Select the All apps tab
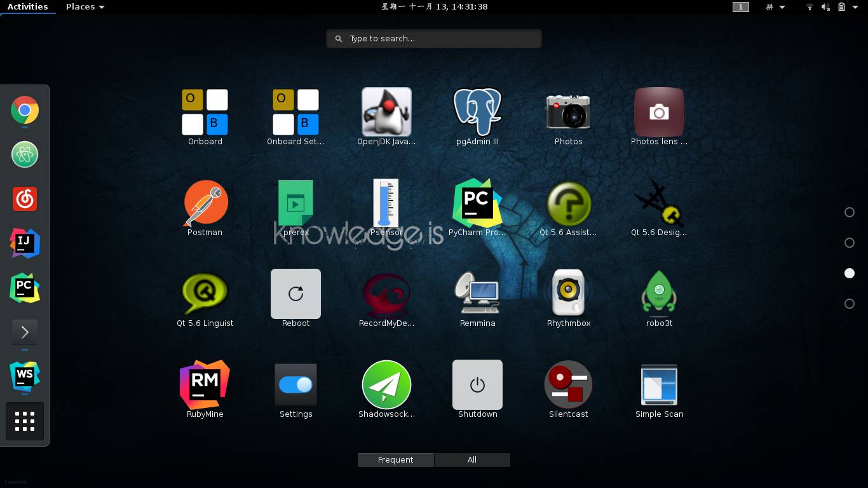868x488 pixels. (x=472, y=460)
